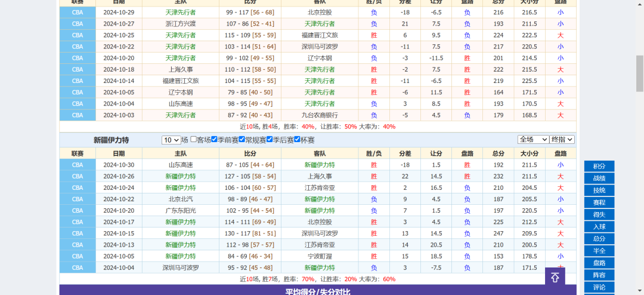Click score 84 - 69 [46 - 34]
644x295 pixels.
250,256
